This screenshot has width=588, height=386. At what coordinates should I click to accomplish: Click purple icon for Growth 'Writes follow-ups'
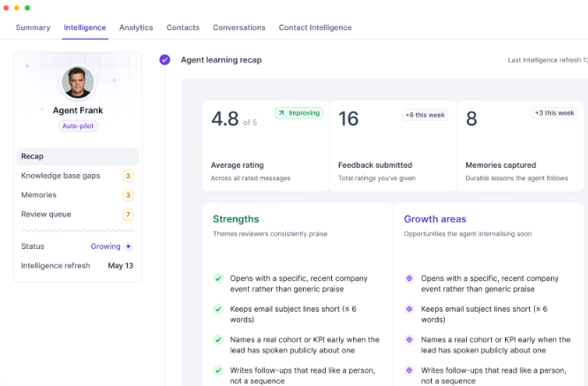click(x=409, y=371)
